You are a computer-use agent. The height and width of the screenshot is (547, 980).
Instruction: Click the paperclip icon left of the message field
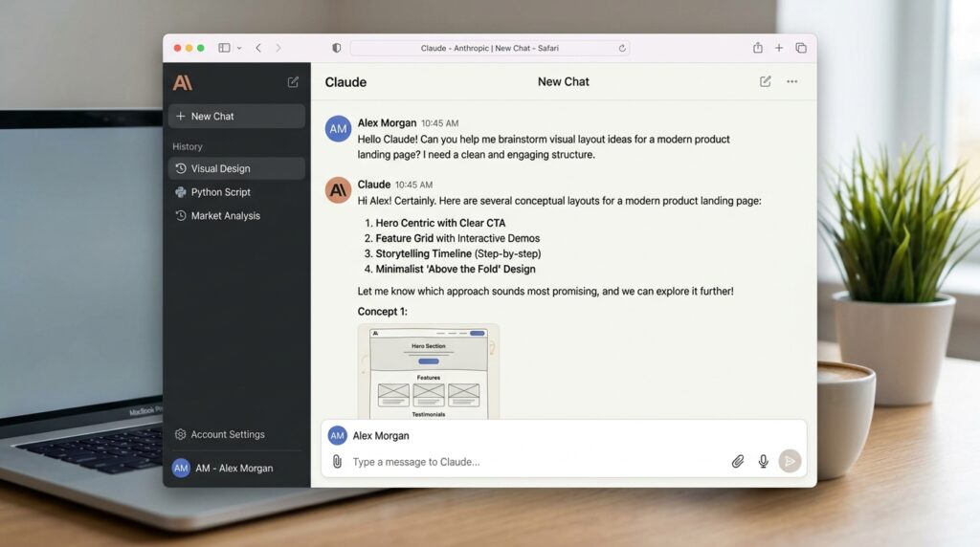point(337,462)
